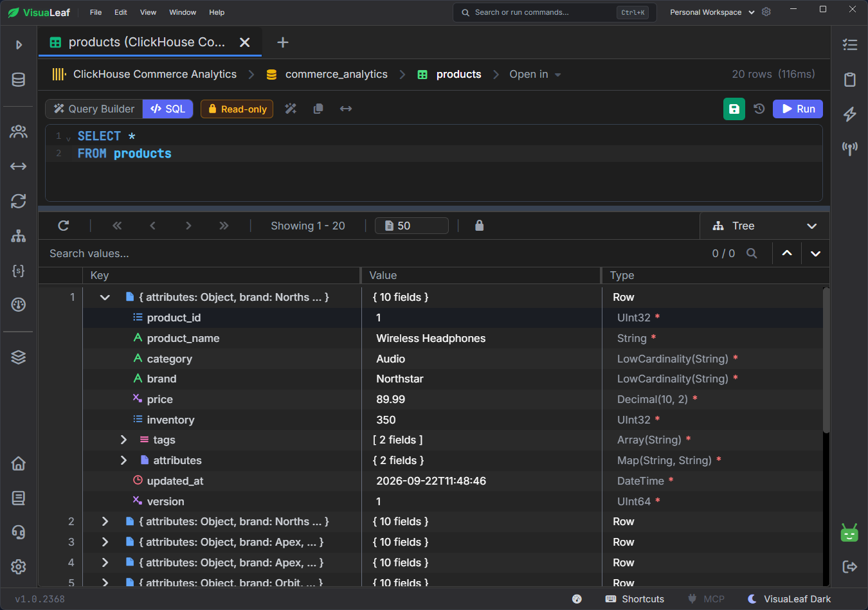Open the clipboard icon in right panel

(850, 80)
